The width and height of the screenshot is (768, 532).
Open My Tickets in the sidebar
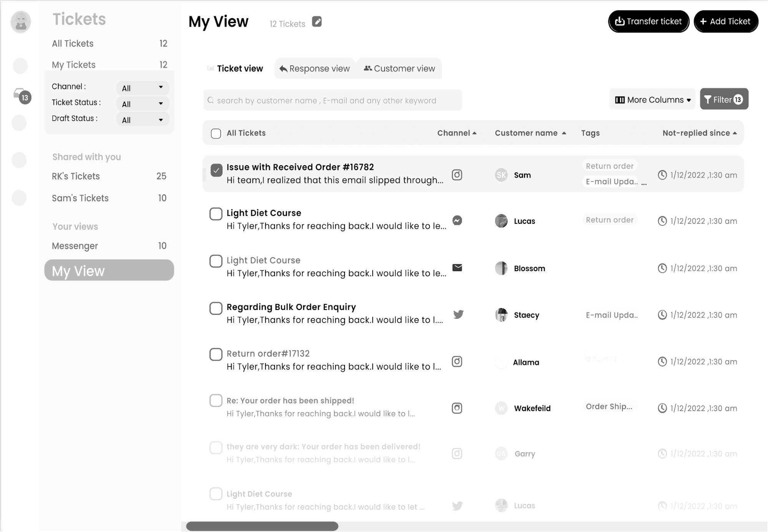(x=109, y=65)
